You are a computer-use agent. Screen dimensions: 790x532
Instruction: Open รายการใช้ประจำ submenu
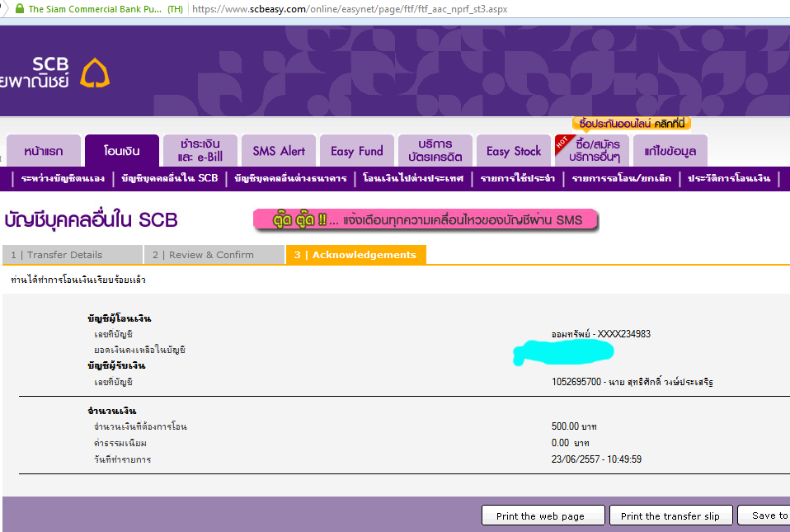tap(517, 178)
